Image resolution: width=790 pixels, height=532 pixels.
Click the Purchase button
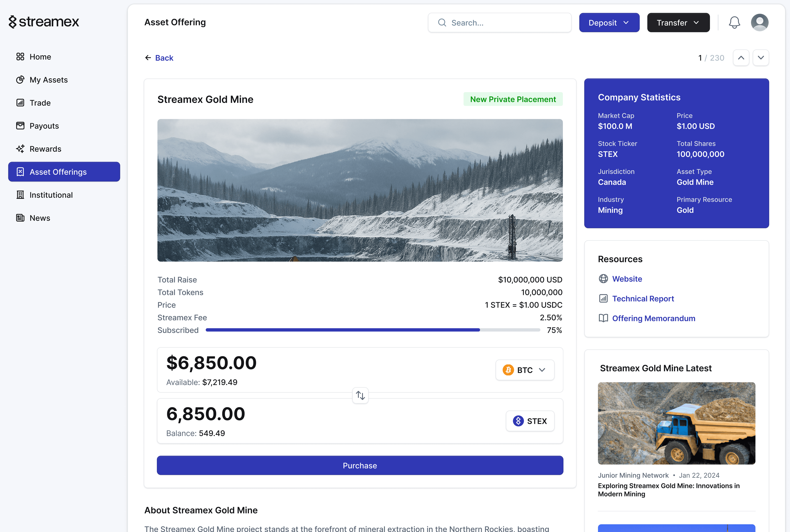click(360, 466)
